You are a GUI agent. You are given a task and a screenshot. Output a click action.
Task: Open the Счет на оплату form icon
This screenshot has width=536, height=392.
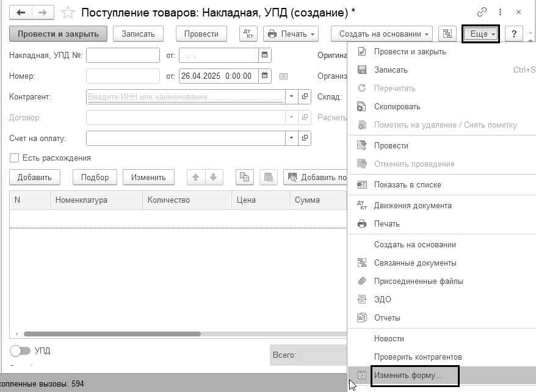(305, 138)
